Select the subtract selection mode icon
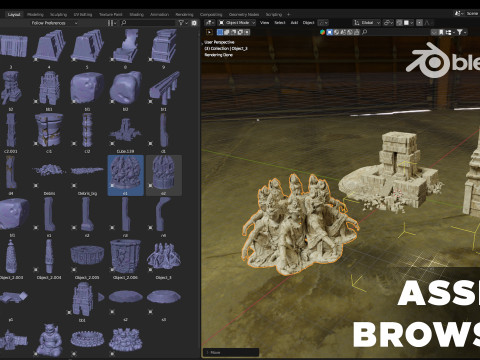Image resolution: width=480 pixels, height=360 pixels. [233, 32]
